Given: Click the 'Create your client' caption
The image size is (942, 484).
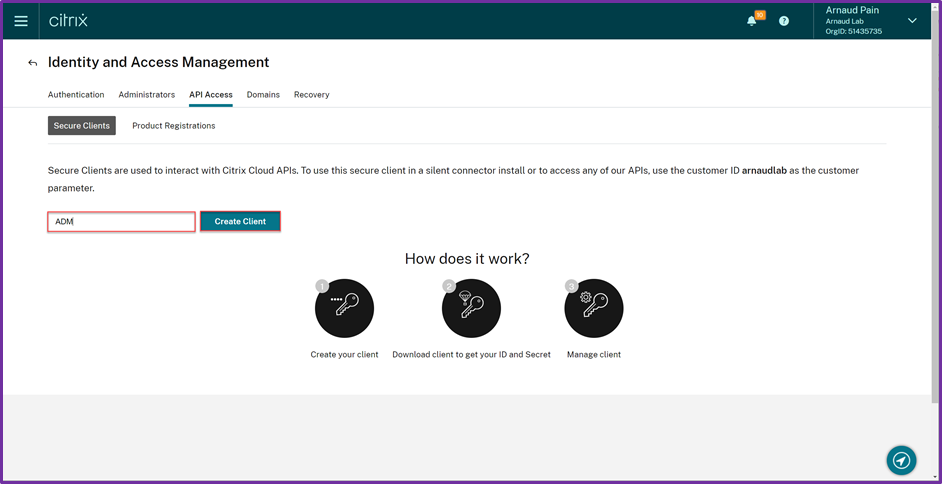Looking at the screenshot, I should pos(344,355).
